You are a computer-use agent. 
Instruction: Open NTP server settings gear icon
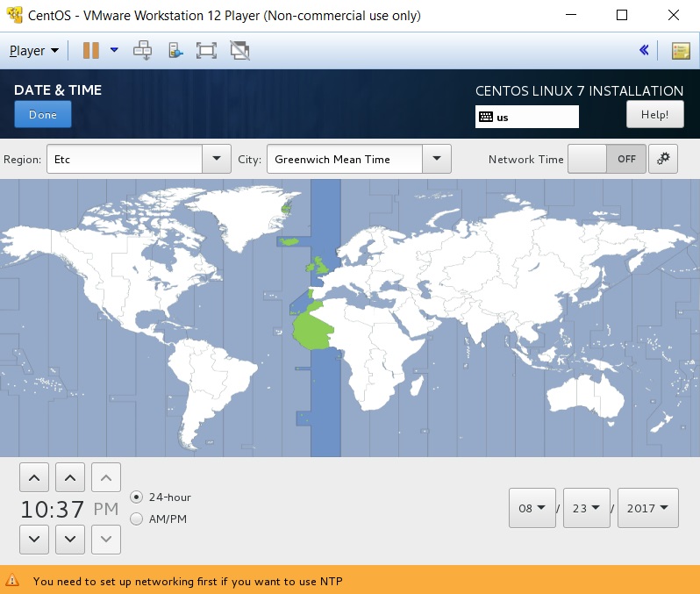click(x=663, y=159)
